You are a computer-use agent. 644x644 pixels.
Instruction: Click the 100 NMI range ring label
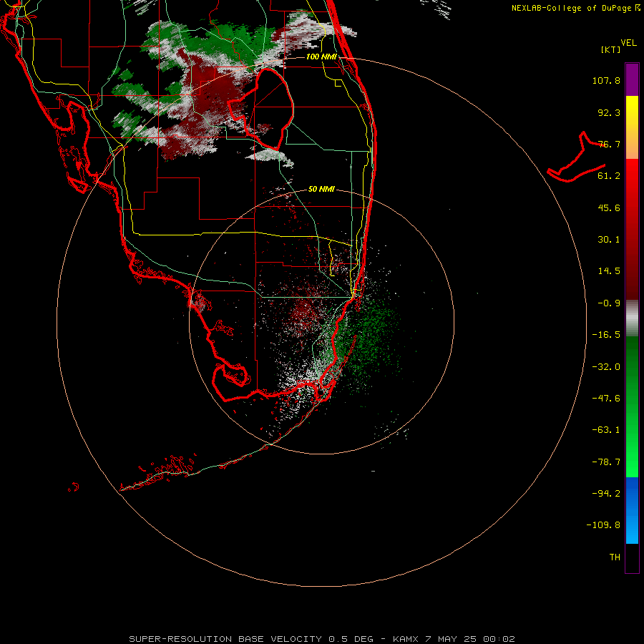pyautogui.click(x=321, y=57)
